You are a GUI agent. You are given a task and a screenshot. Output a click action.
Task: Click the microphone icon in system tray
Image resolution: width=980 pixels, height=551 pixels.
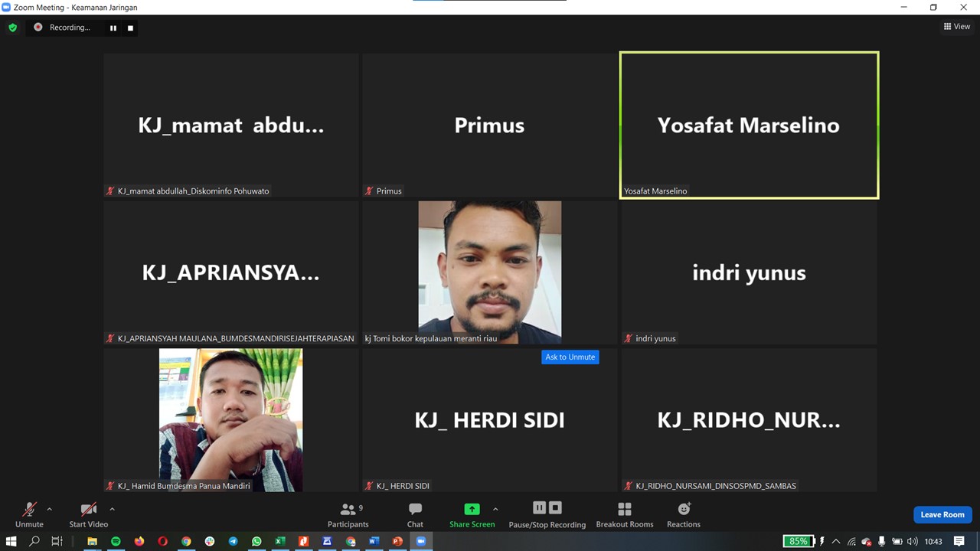[882, 541]
